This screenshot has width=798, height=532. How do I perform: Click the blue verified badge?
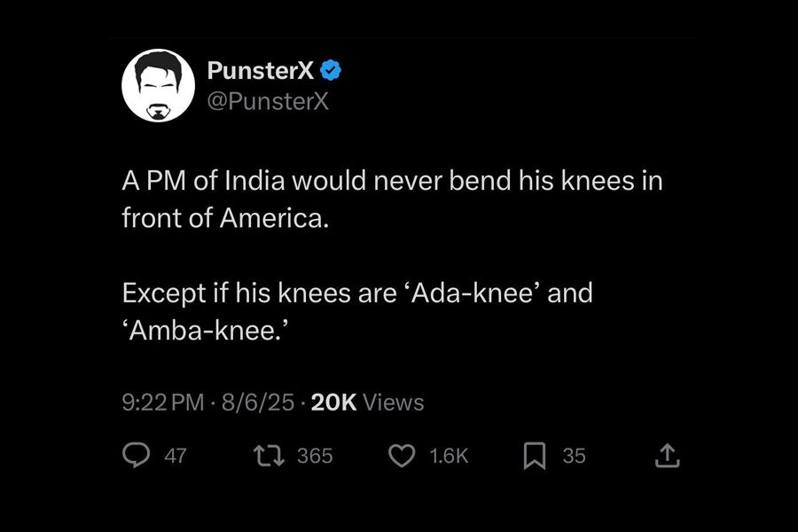[332, 70]
